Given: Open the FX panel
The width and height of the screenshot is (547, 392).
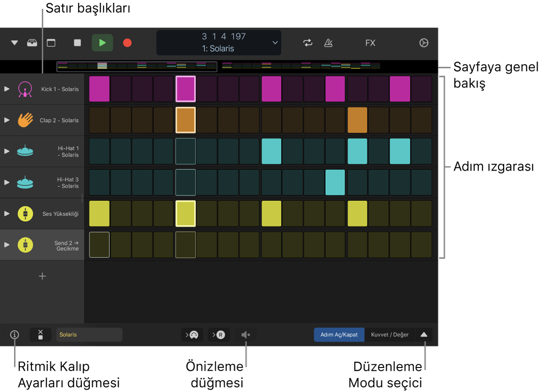Looking at the screenshot, I should point(370,43).
